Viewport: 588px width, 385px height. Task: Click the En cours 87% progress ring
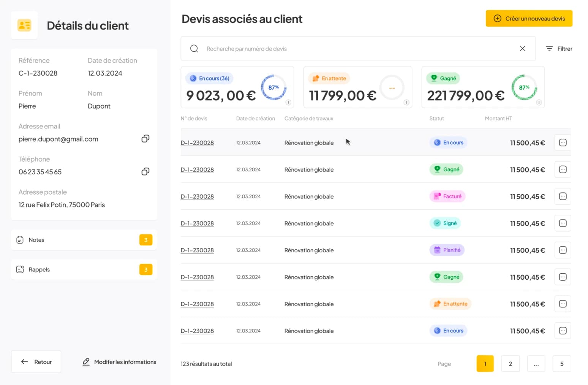pyautogui.click(x=273, y=87)
